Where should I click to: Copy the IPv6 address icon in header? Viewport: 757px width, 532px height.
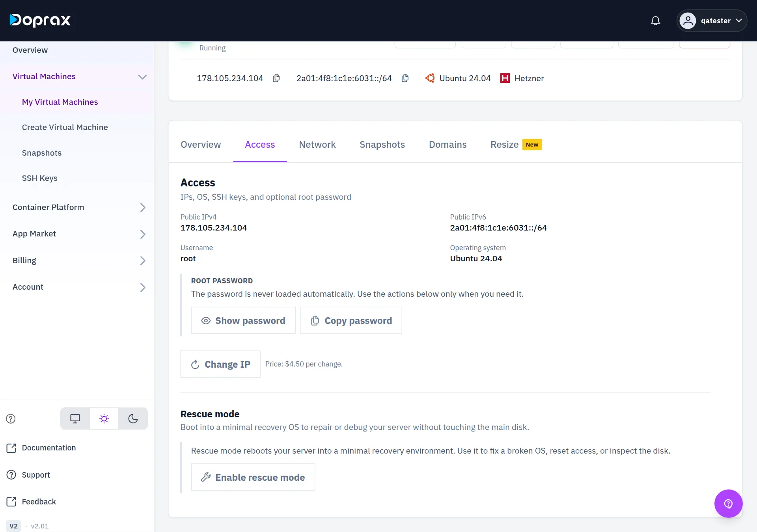405,78
